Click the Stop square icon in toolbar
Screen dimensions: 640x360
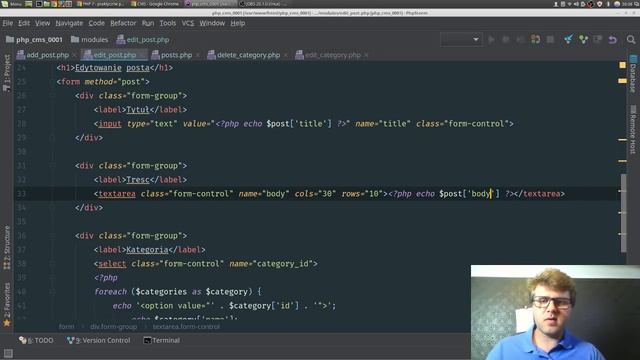click(550, 40)
